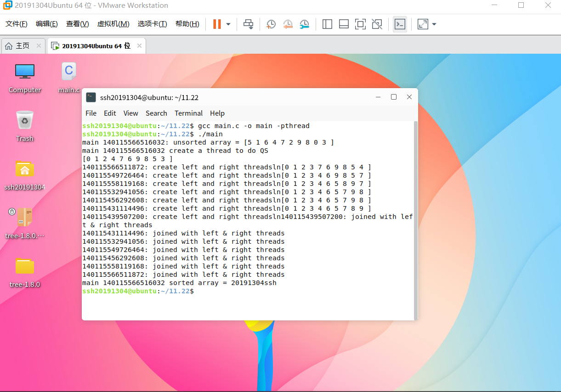Maximize the terminal window
Image resolution: width=561 pixels, height=392 pixels.
[x=394, y=97]
